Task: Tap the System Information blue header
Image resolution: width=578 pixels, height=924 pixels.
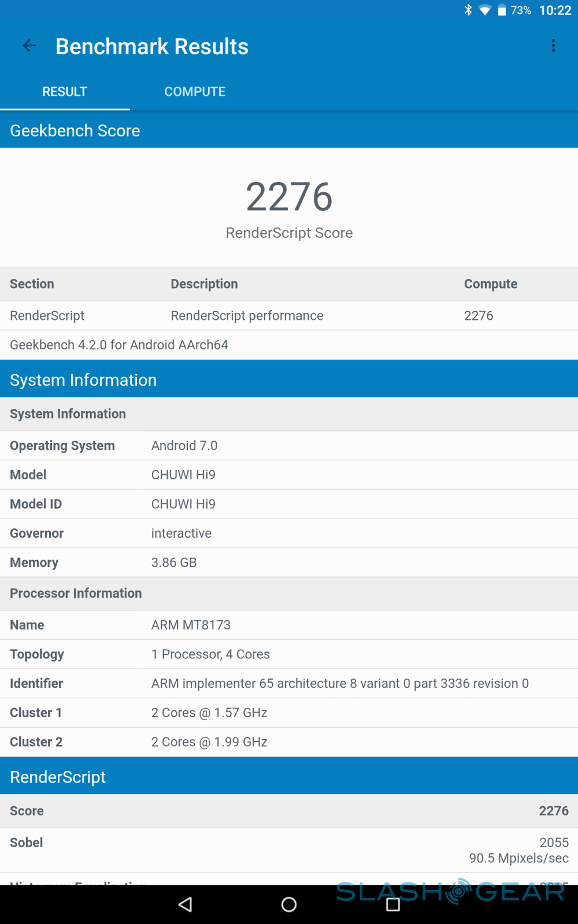Action: coord(289,380)
